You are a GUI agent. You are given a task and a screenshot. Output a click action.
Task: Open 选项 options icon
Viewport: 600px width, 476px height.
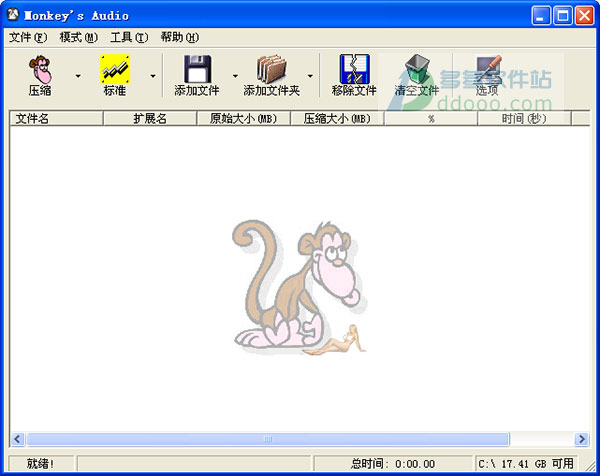click(x=487, y=69)
